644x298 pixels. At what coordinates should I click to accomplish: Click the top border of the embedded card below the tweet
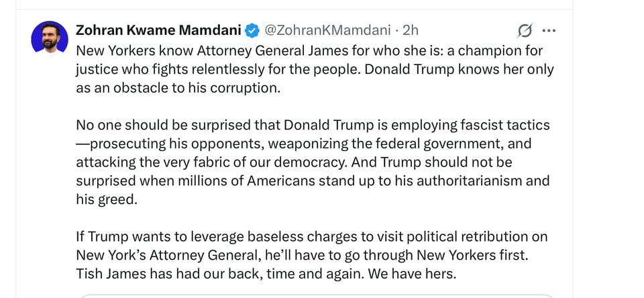click(x=315, y=295)
